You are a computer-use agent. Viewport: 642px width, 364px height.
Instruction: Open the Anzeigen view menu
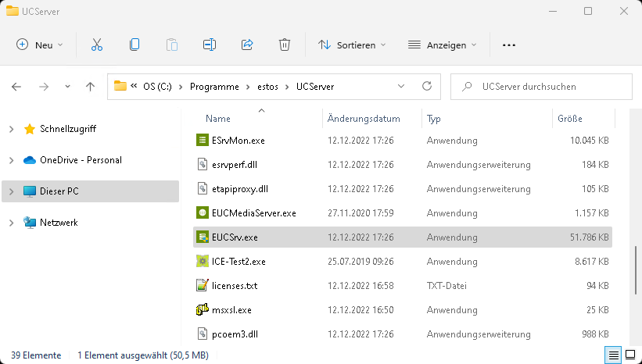point(442,45)
